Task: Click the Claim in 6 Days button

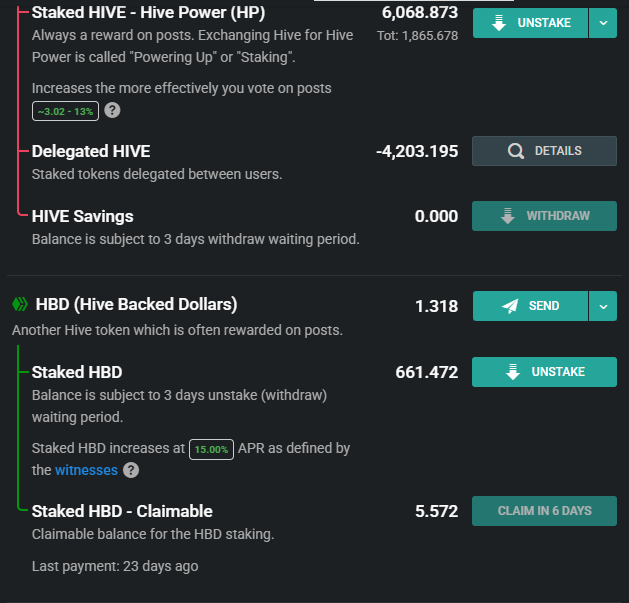Action: 544,511
